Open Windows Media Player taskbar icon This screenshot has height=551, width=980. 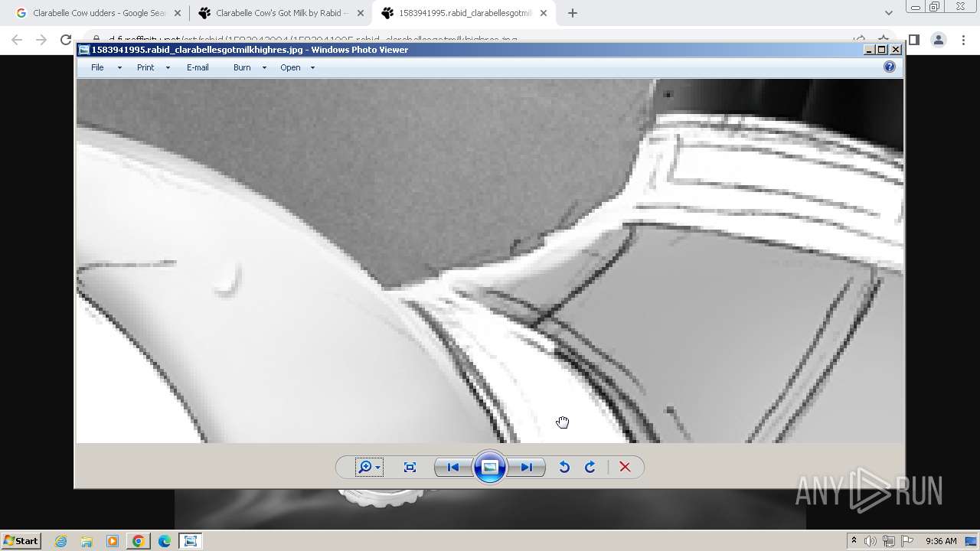[x=113, y=541]
